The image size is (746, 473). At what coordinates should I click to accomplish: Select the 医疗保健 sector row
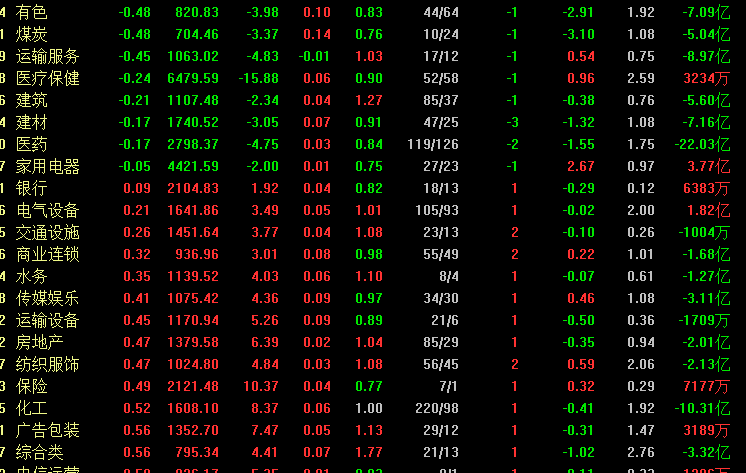[48, 78]
